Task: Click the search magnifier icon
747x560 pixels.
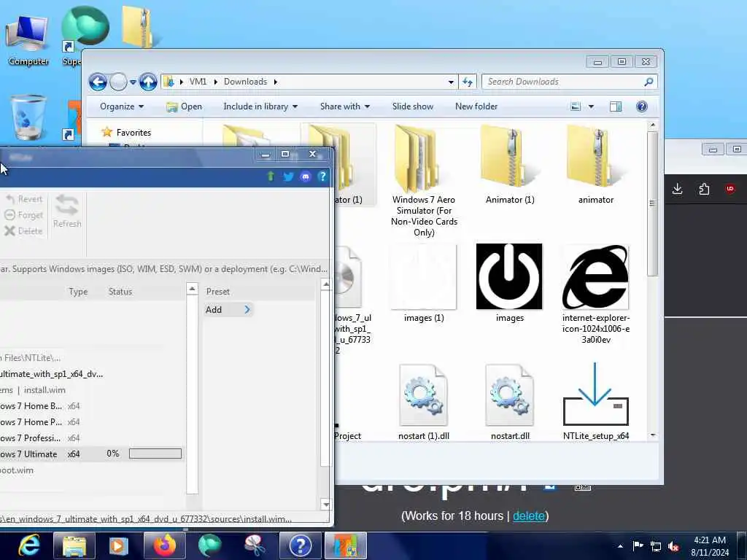Action: pyautogui.click(x=649, y=82)
